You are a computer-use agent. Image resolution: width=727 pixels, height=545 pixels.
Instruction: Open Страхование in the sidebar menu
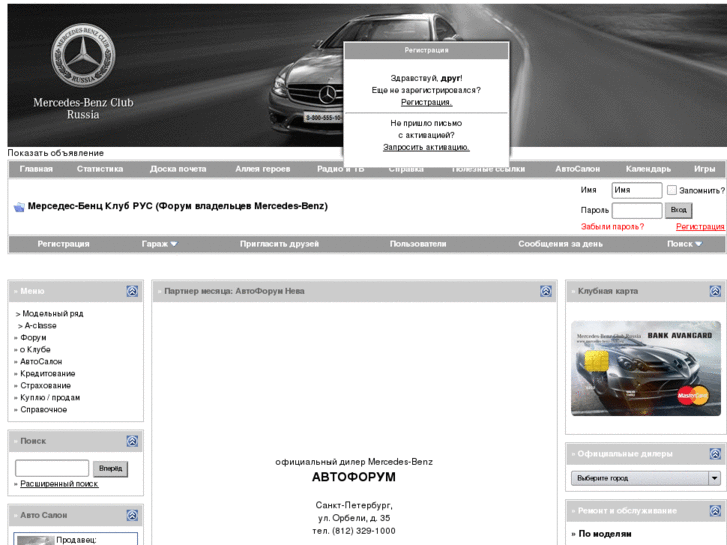45,386
